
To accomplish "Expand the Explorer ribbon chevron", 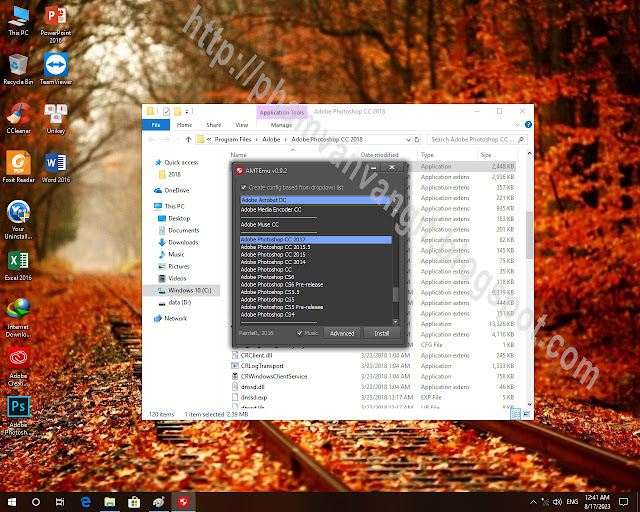I will pos(518,125).
